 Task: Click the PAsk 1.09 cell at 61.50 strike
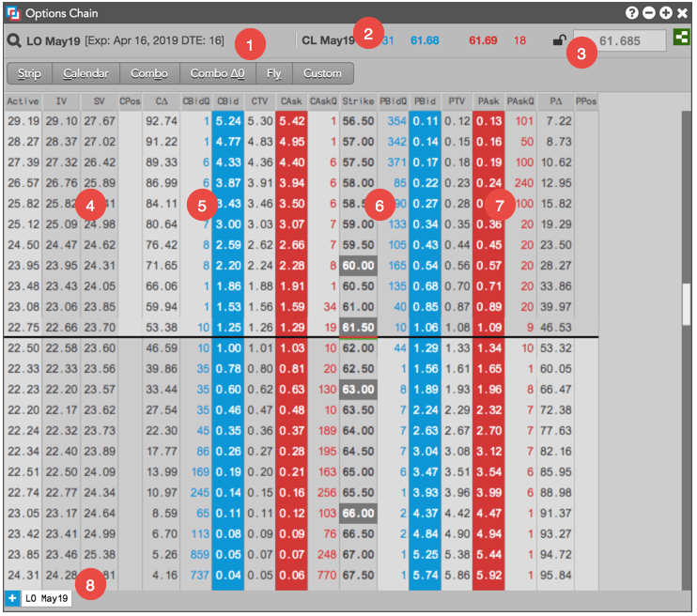coord(488,328)
